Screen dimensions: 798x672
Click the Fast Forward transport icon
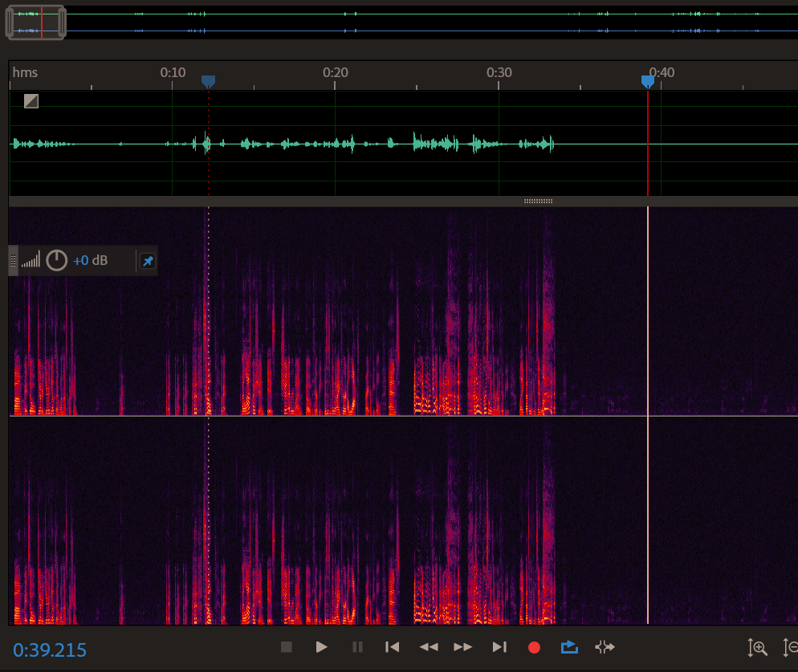click(464, 647)
